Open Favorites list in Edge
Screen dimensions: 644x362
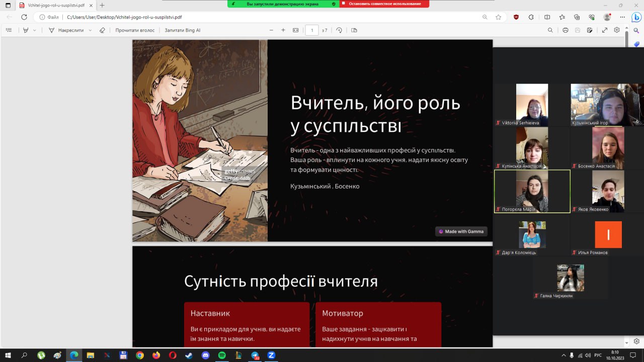(x=562, y=17)
